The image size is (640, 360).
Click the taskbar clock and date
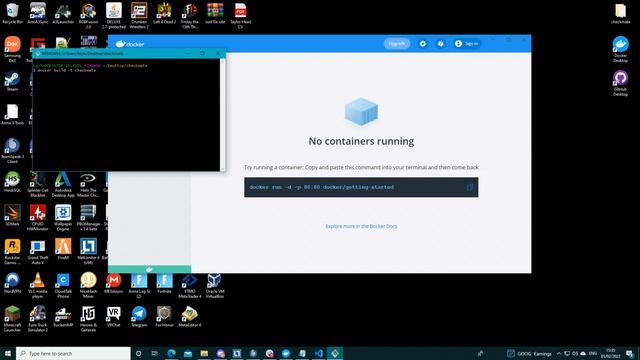[611, 353]
